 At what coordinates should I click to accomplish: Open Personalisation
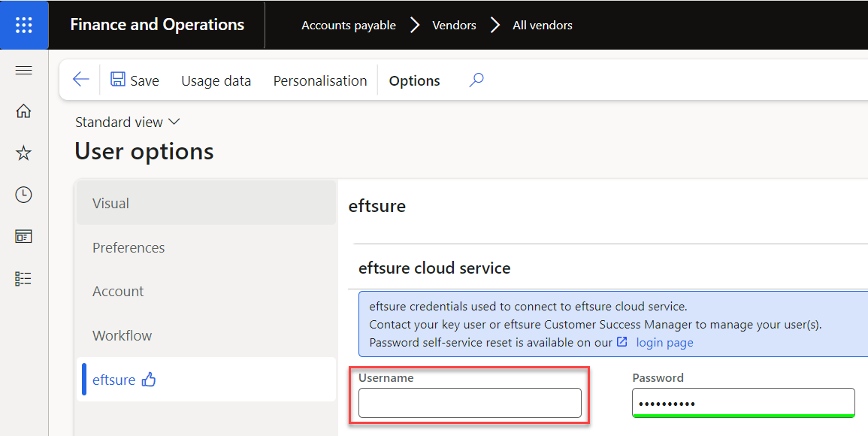[x=320, y=81]
